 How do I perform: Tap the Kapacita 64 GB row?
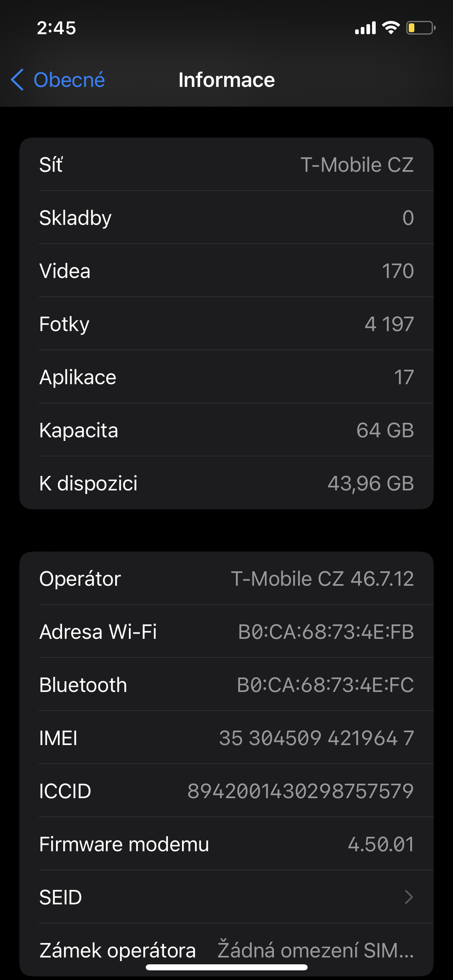226,430
